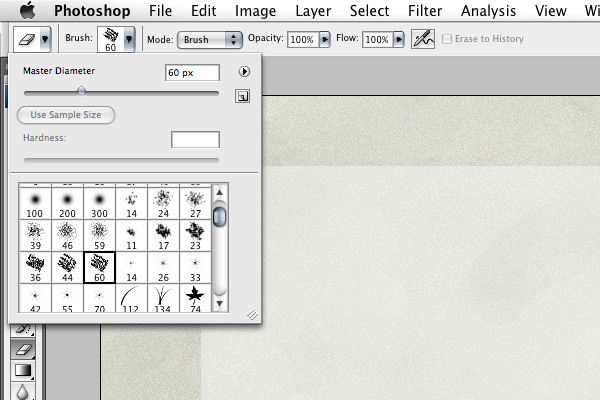Screen dimensions: 600x400
Task: Select the Eraser tool in the toolbox
Action: point(23,349)
